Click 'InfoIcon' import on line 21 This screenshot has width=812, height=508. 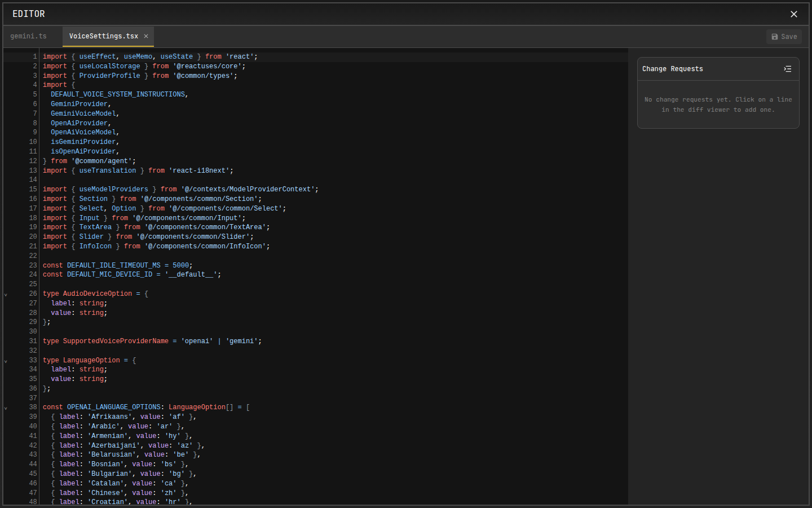pyautogui.click(x=95, y=247)
